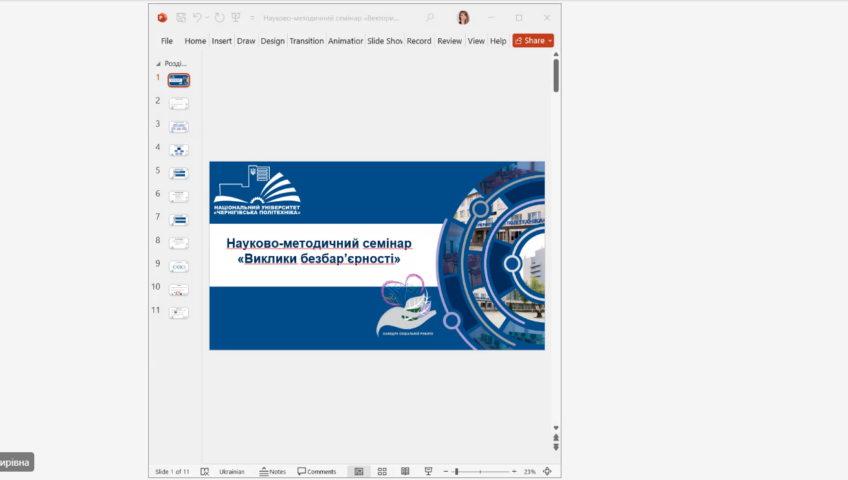This screenshot has width=848, height=480.
Task: Open the Share button dropdown arrow
Action: pyautogui.click(x=550, y=41)
